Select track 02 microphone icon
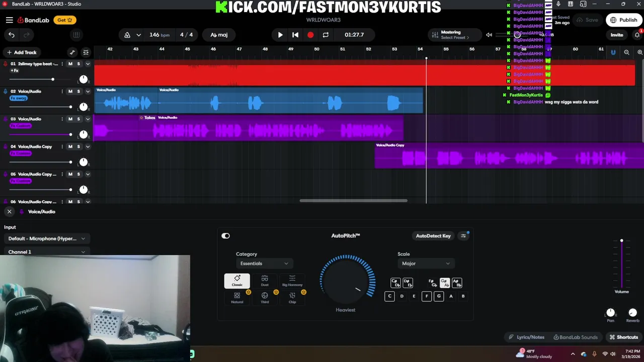This screenshot has width=644, height=362. click(x=5, y=92)
